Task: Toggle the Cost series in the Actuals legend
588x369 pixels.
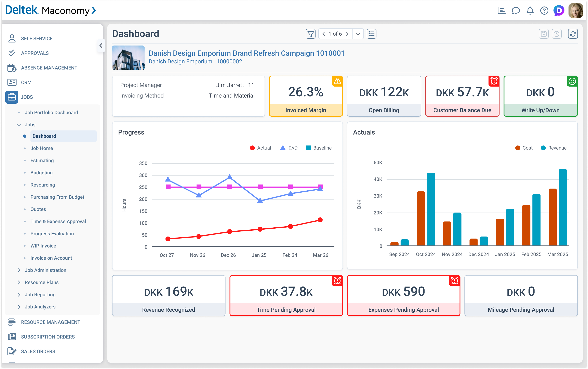Action: coord(524,148)
